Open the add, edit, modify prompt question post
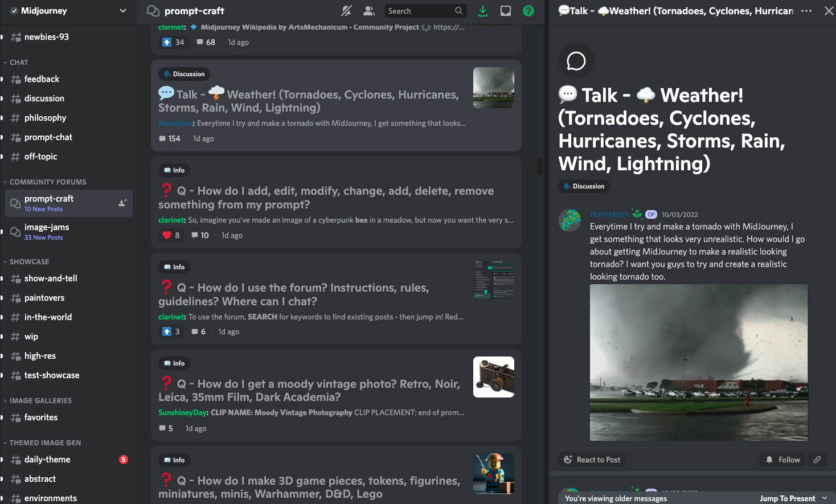The height and width of the screenshot is (504, 836). click(x=336, y=202)
